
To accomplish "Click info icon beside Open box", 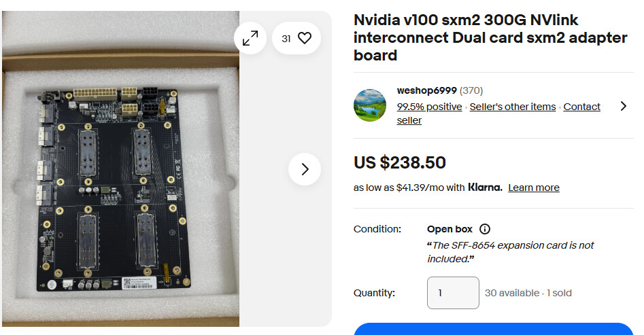I will click(x=485, y=229).
